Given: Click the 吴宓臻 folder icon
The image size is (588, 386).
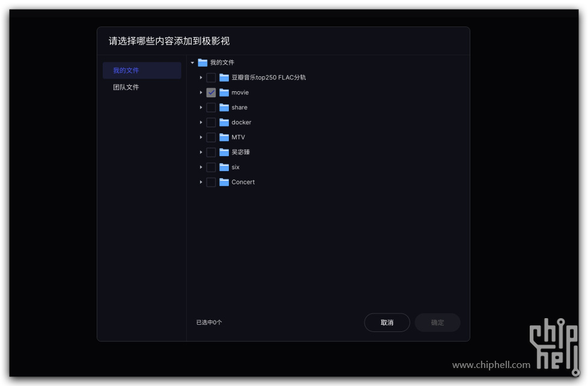Looking at the screenshot, I should point(224,152).
